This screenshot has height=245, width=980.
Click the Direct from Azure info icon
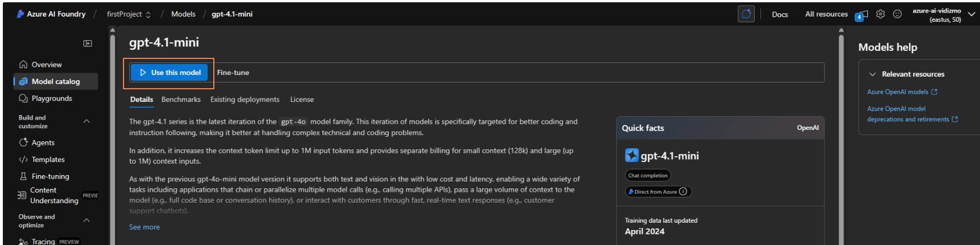coord(683,192)
